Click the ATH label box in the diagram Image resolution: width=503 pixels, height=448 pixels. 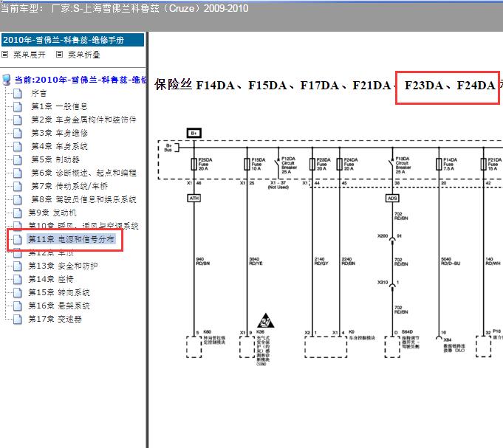[x=194, y=199]
